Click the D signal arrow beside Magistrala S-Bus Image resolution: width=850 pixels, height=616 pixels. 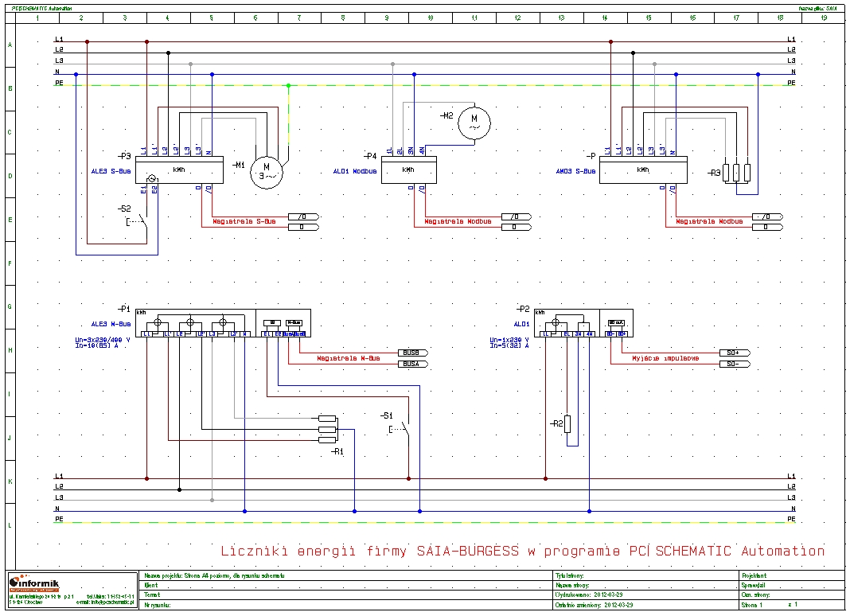pyautogui.click(x=303, y=227)
